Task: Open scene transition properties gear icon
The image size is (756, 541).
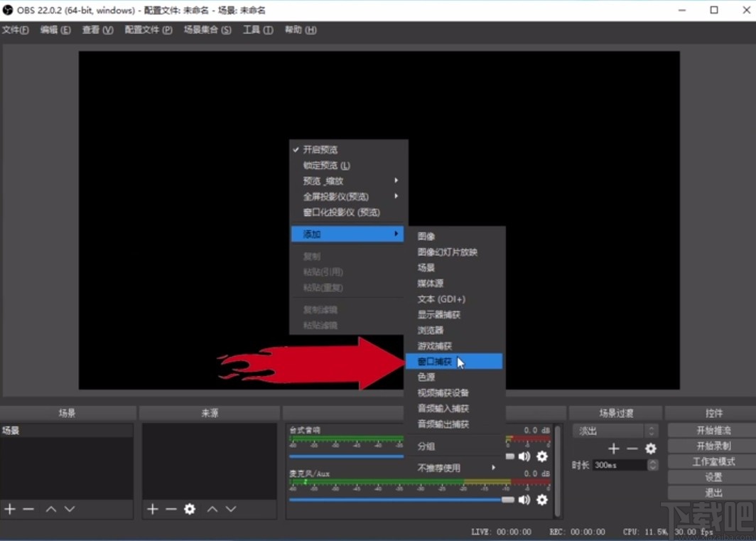Action: (x=650, y=449)
